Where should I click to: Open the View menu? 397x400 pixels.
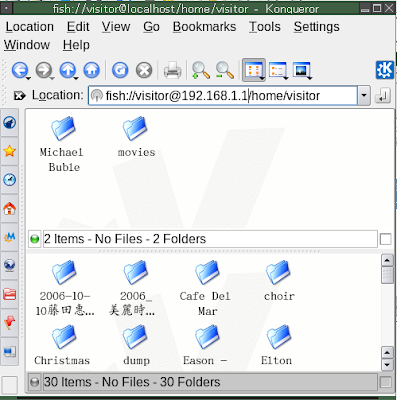[116, 27]
